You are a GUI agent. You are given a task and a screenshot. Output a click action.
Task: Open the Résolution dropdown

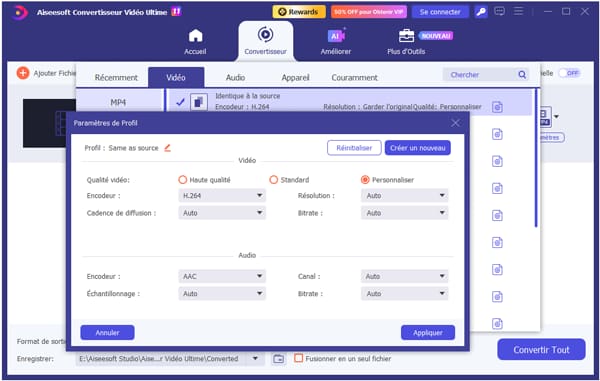[x=404, y=195]
